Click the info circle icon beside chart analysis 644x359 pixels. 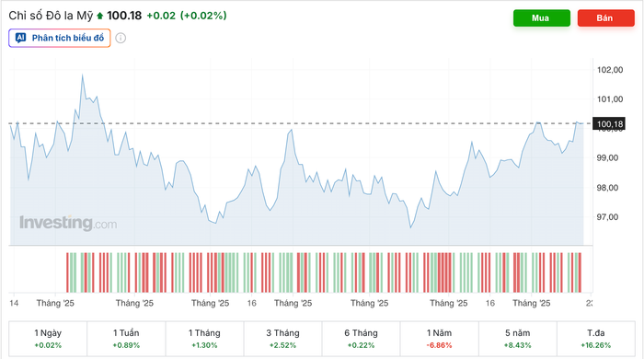click(121, 38)
